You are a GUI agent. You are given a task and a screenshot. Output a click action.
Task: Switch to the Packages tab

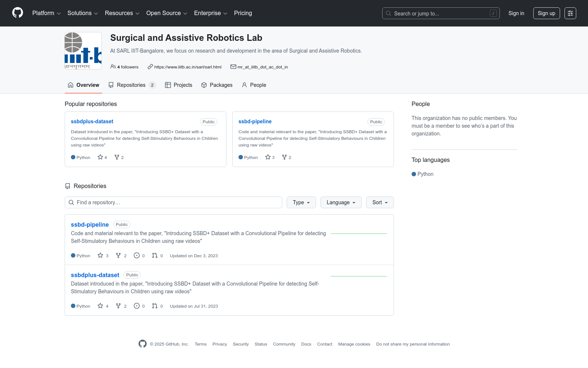(x=217, y=85)
